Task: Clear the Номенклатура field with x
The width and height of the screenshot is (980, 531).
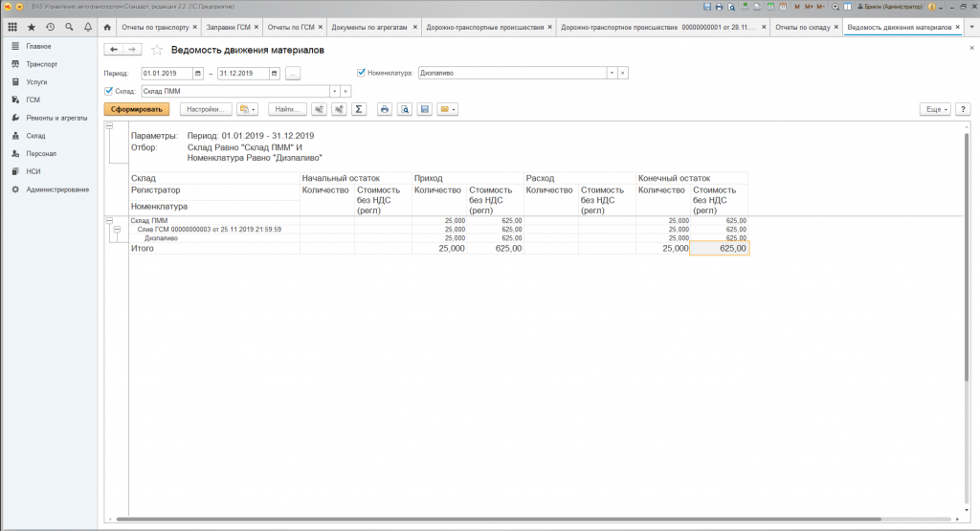Action: [x=622, y=73]
